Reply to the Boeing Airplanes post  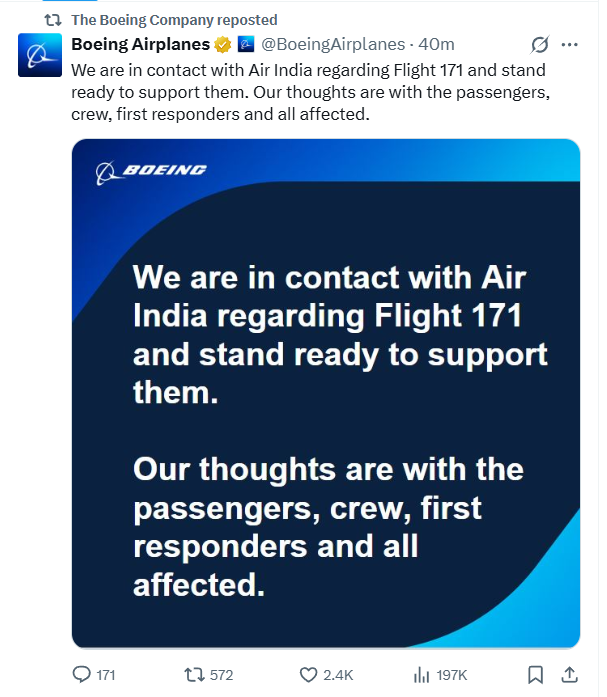point(83,674)
